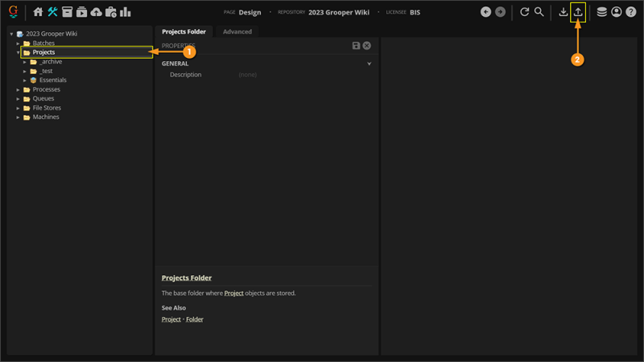Follow the Project link under See Also
The width and height of the screenshot is (644, 362).
(x=171, y=319)
